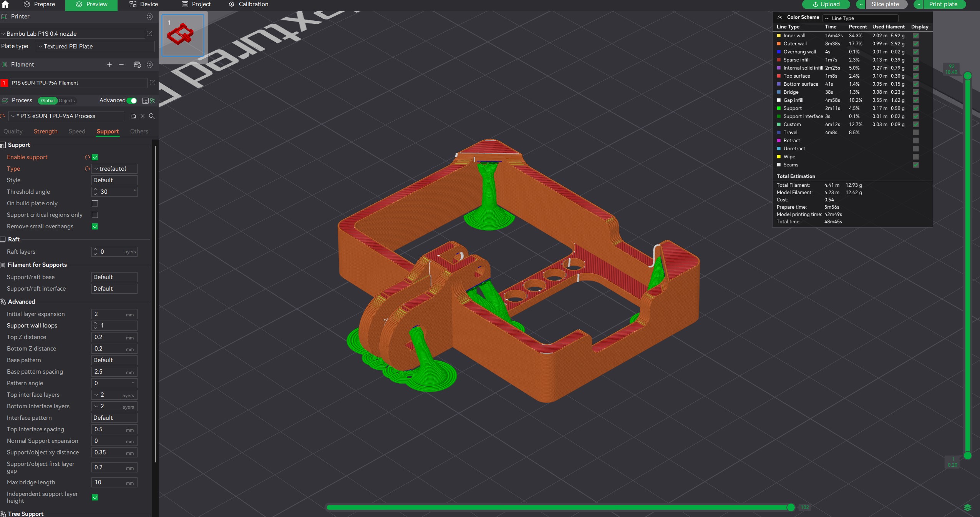This screenshot has height=517, width=980.
Task: Open the Color Scheme Line Type dropdown
Action: point(860,18)
